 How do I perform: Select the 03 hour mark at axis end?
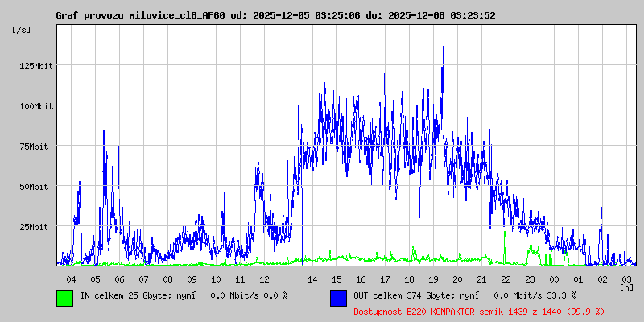pos(626,279)
